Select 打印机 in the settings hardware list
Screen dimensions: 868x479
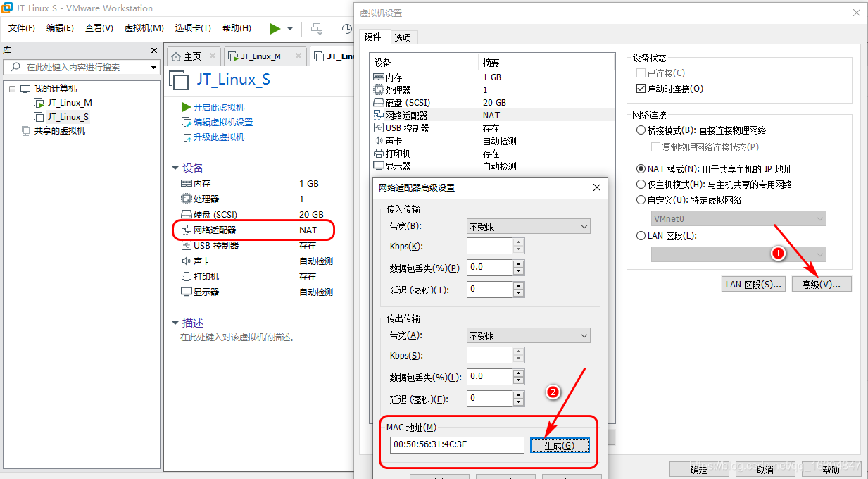point(492,154)
